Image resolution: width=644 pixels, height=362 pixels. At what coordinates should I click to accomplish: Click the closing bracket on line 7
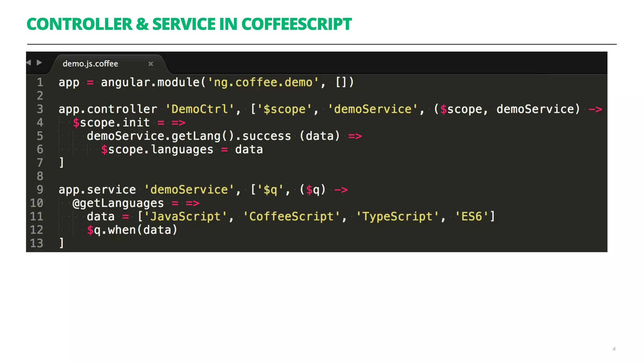[x=62, y=163]
